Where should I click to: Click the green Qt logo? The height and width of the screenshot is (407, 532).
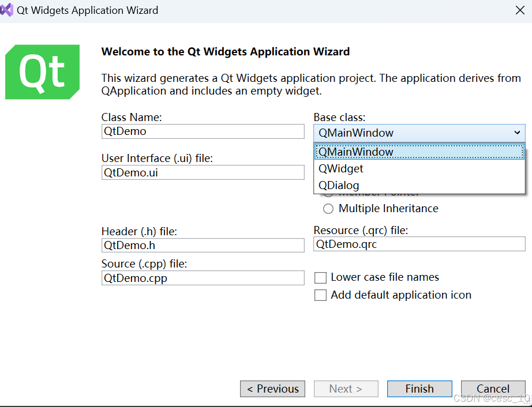[x=43, y=72]
